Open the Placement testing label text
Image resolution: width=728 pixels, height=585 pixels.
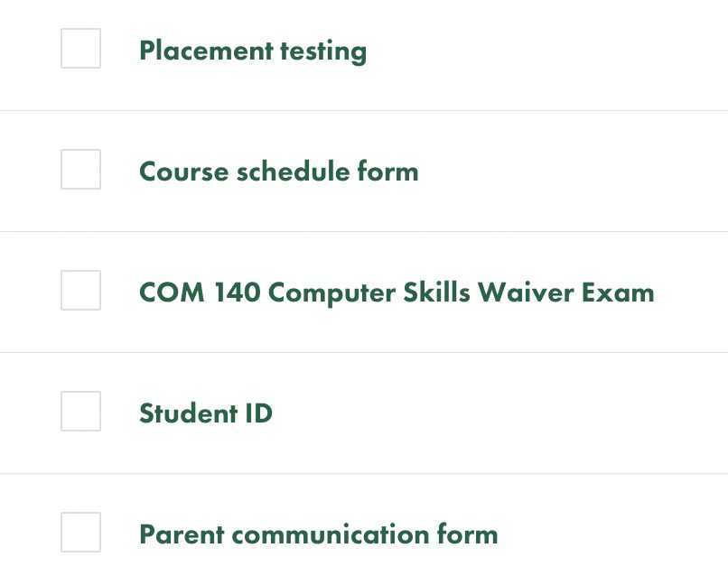(253, 51)
